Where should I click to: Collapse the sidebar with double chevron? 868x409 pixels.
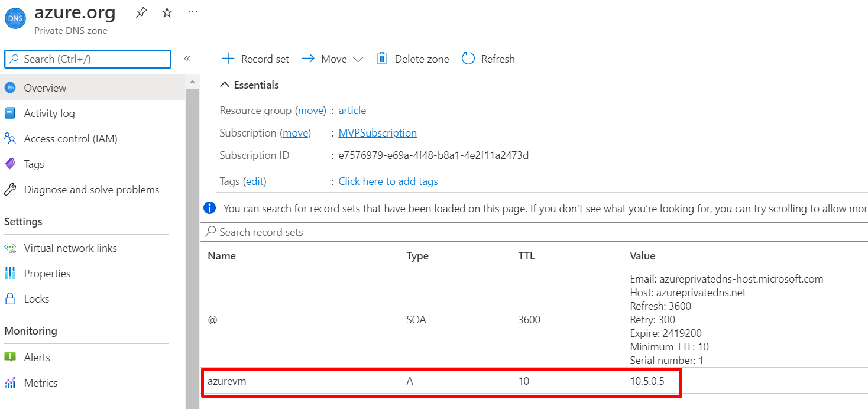click(187, 59)
